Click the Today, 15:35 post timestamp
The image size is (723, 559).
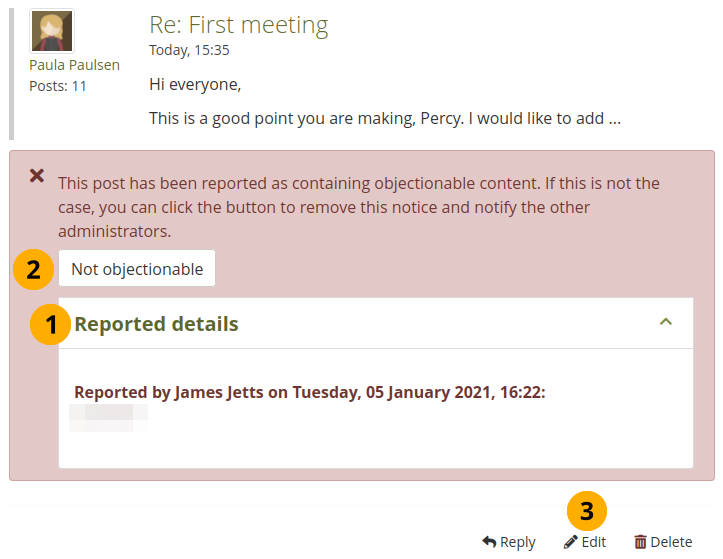189,49
